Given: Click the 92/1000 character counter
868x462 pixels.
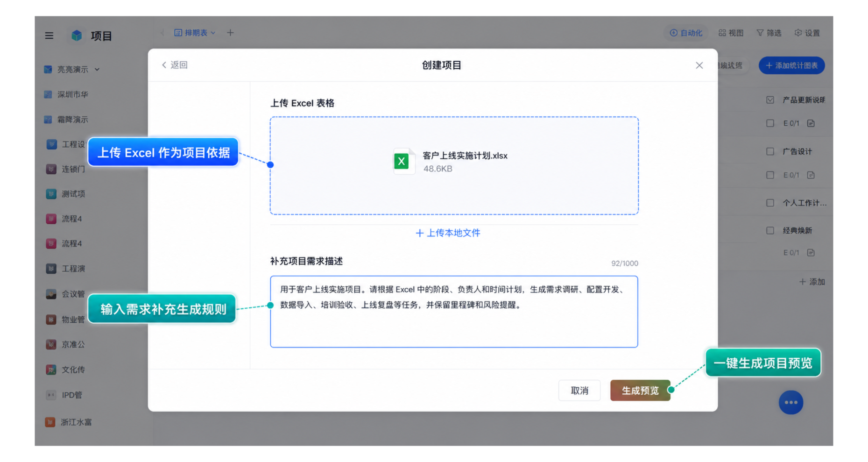Looking at the screenshot, I should (x=625, y=263).
